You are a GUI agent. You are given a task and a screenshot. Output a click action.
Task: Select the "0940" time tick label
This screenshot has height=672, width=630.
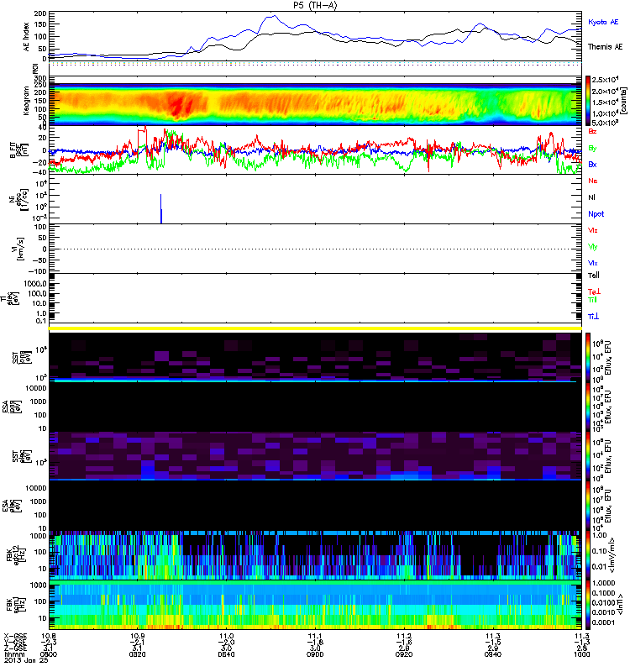click(493, 654)
